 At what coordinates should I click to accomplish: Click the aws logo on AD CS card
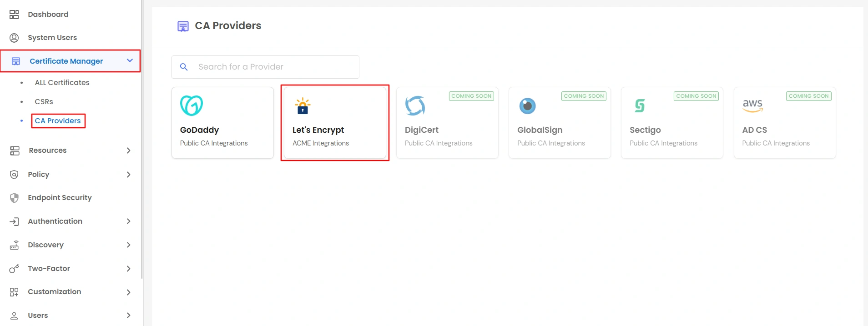click(x=752, y=105)
